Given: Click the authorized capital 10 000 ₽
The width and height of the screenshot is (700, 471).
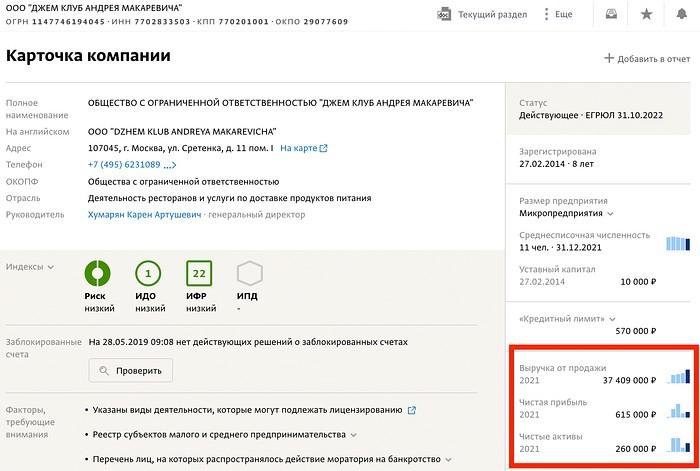Looking at the screenshot, I should (638, 282).
